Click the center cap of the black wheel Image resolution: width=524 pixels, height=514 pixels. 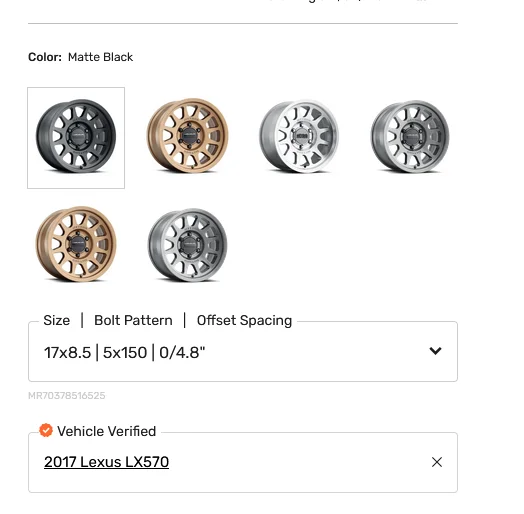[x=78, y=136]
